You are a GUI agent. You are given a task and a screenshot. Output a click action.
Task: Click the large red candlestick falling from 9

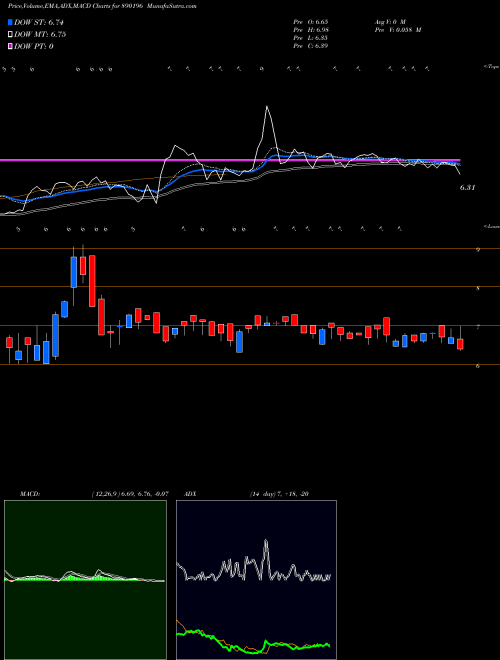pos(92,281)
